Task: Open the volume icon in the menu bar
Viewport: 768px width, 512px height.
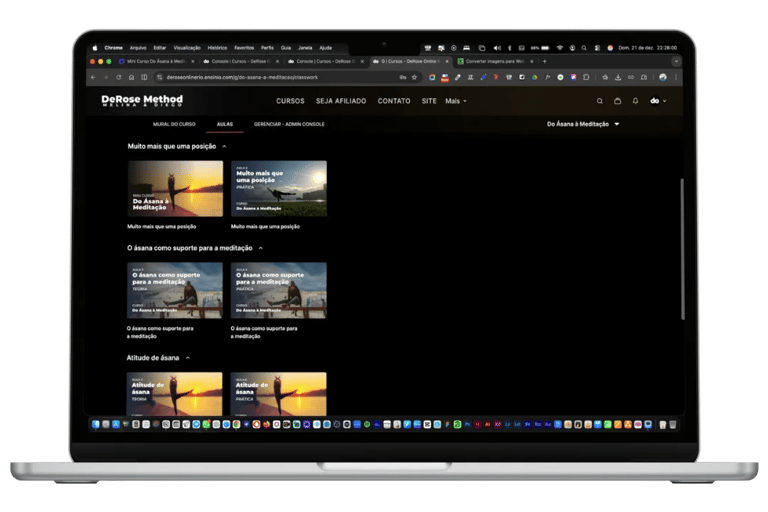Action: pyautogui.click(x=497, y=48)
